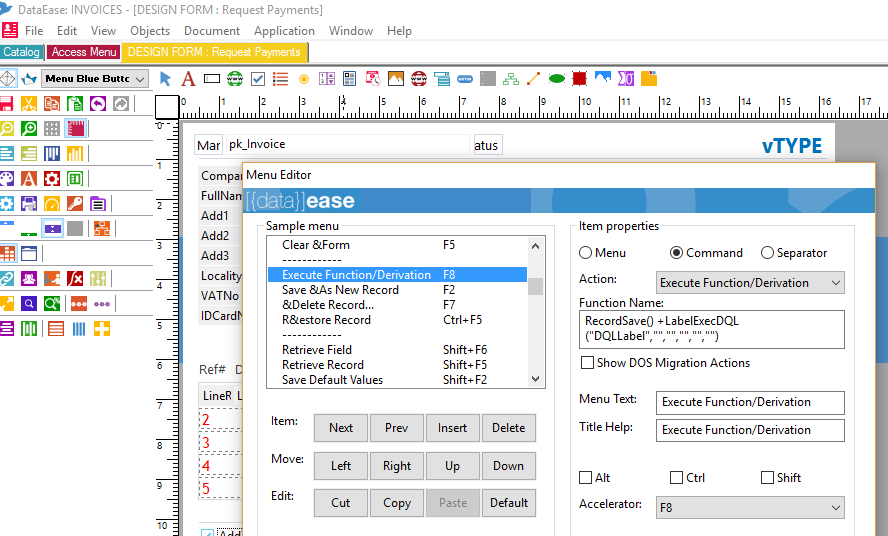Click into the Title Help field
Screen dimensions: 888x536
[x=750, y=430]
